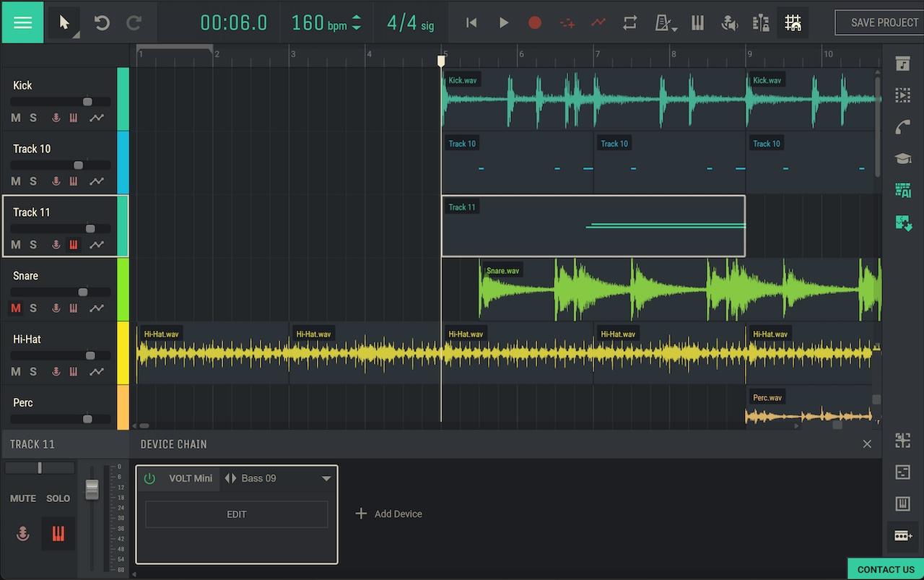Click the AI assistant icon in sidebar
Screen dimensions: 924x580
coord(902,190)
